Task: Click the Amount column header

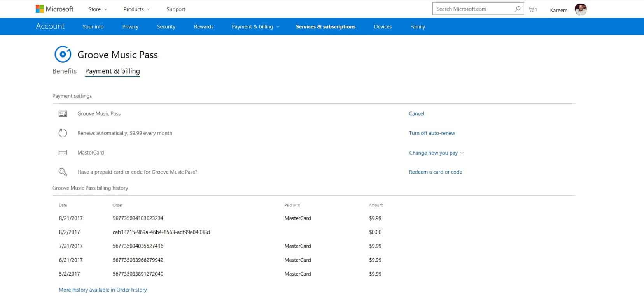Action: [376, 205]
